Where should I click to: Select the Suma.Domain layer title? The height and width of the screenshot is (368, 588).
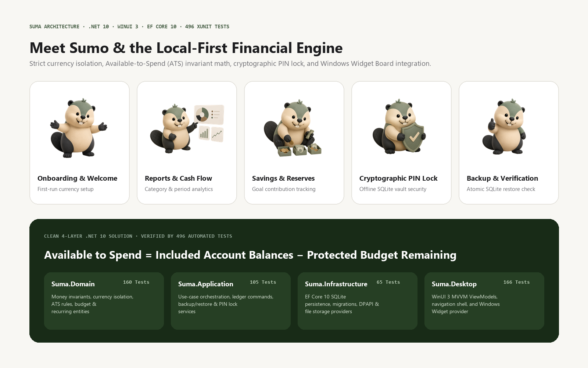click(73, 284)
